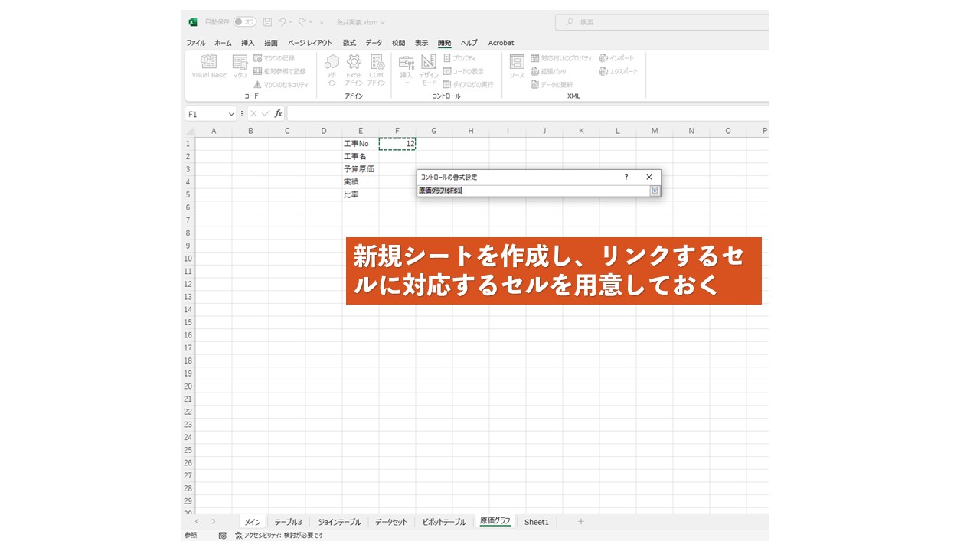Click the reference field 原価グラフ!$F$1
Viewport: 980px width, 551px height.
click(533, 191)
